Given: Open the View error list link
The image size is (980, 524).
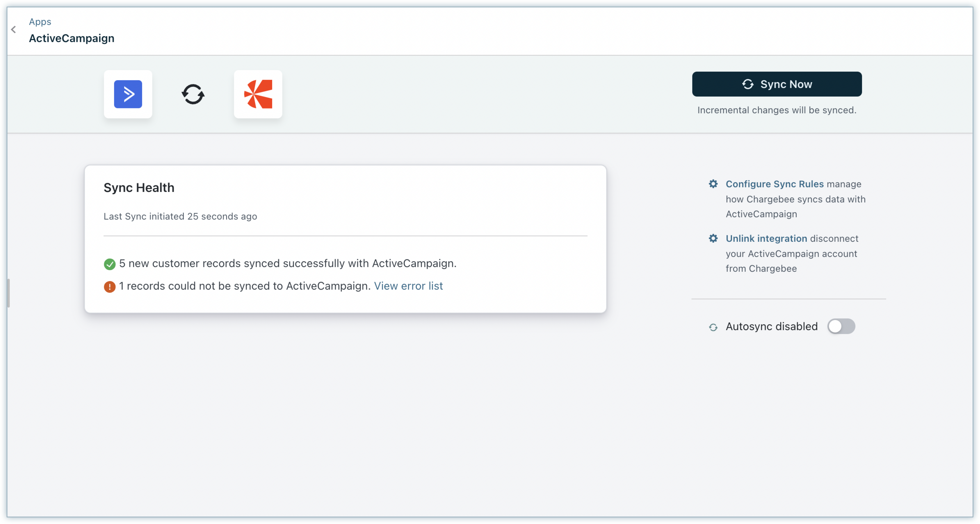Looking at the screenshot, I should click(408, 286).
